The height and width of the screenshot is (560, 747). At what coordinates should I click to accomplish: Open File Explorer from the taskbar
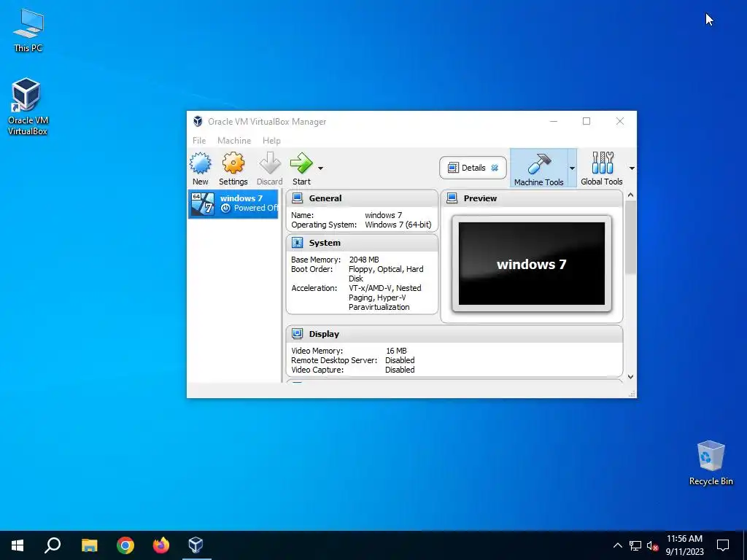[x=89, y=545]
